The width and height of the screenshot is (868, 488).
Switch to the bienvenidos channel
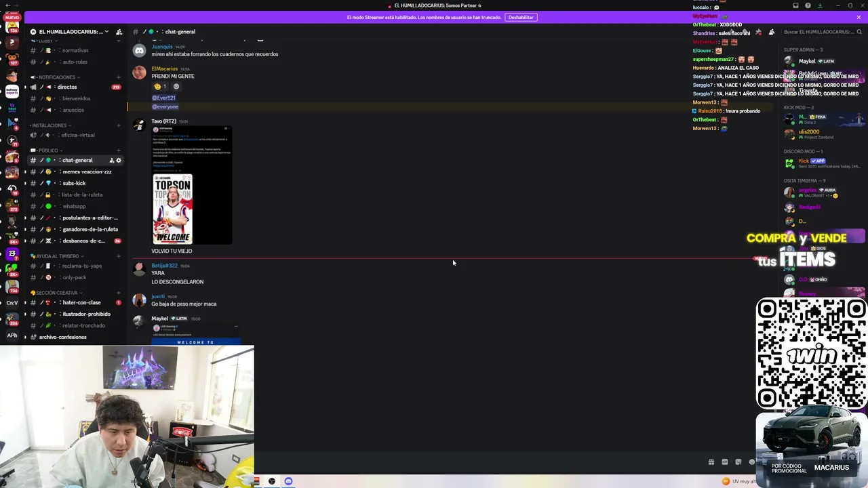[75, 99]
